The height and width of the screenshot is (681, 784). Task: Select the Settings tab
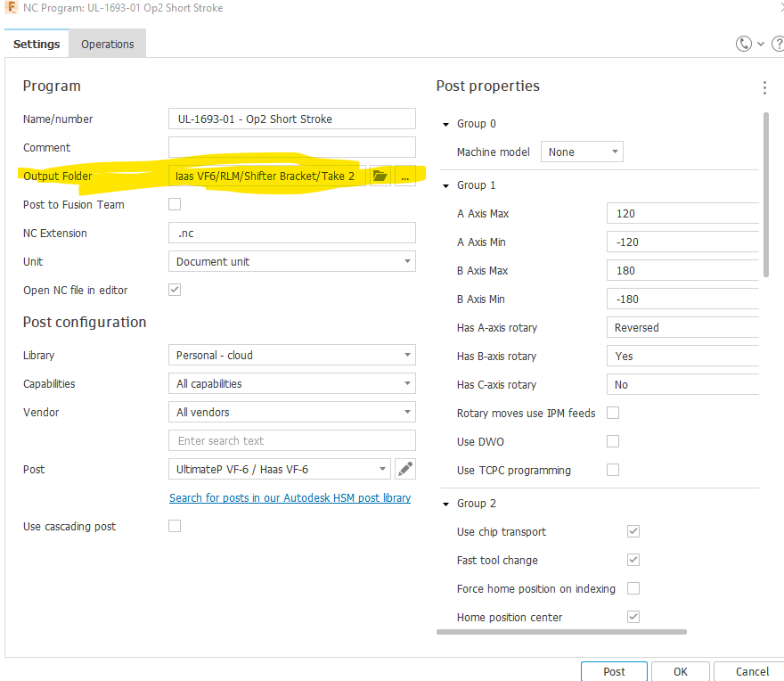[x=37, y=44]
